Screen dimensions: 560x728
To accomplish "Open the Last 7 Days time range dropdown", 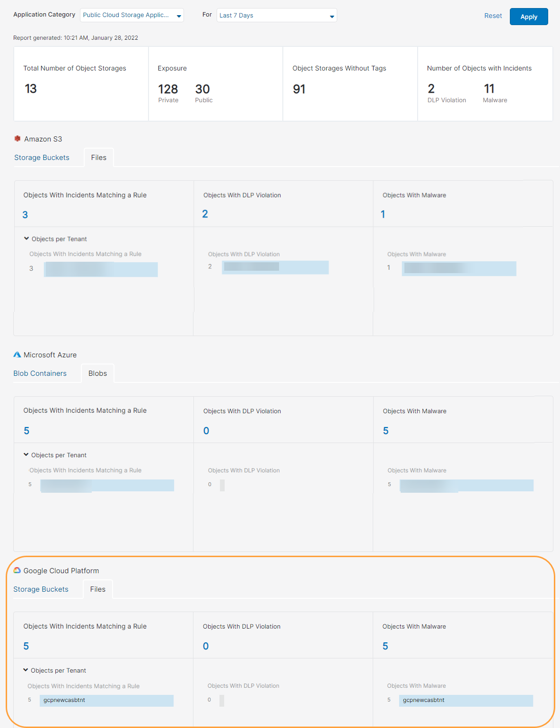I will click(276, 15).
